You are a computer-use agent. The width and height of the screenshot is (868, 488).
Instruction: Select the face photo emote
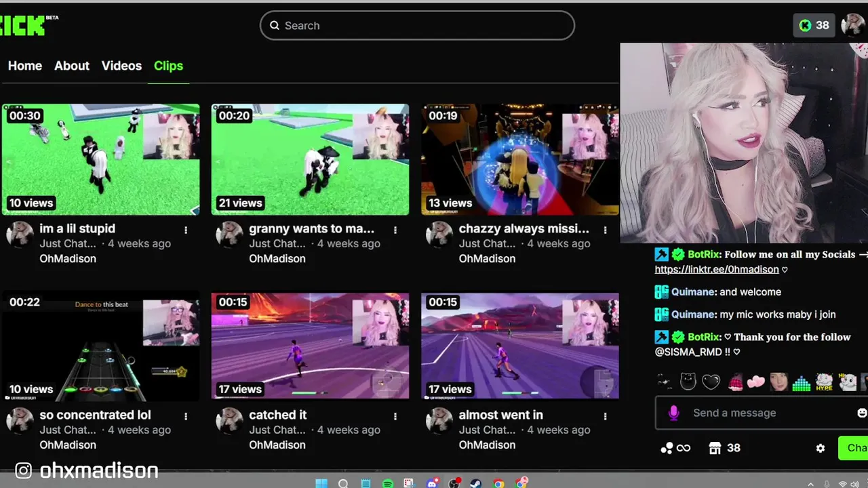tap(778, 382)
